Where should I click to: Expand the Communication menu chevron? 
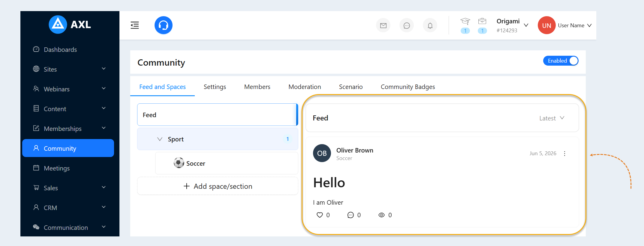(x=104, y=227)
